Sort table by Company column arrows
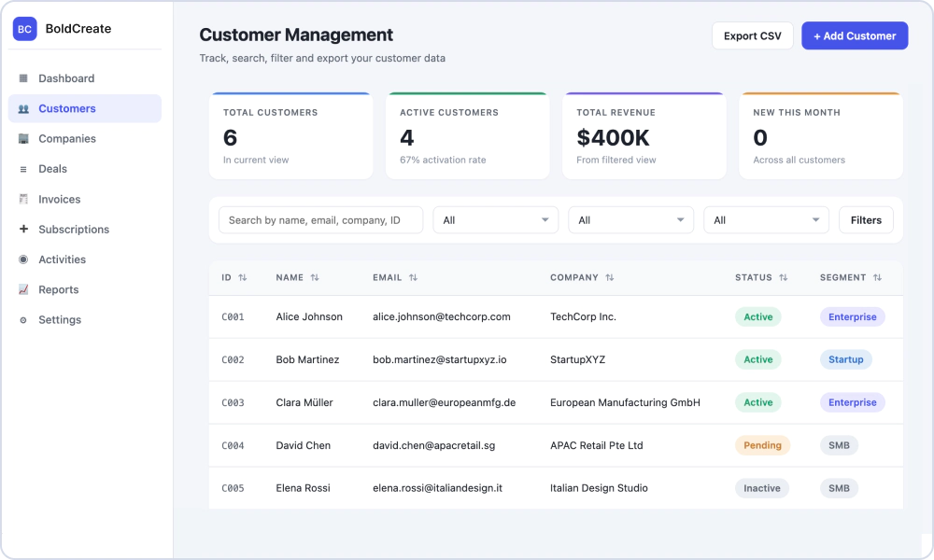The width and height of the screenshot is (934, 560). 609,277
